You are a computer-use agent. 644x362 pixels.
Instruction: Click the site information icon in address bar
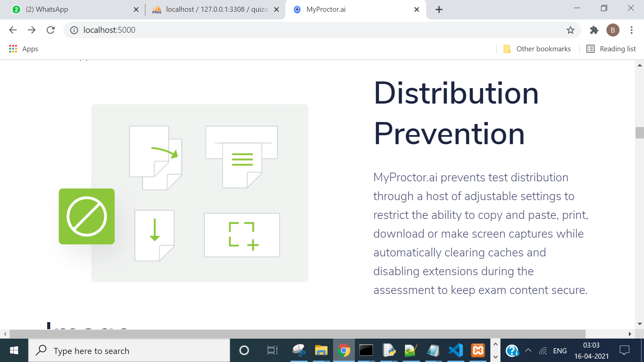point(74,30)
